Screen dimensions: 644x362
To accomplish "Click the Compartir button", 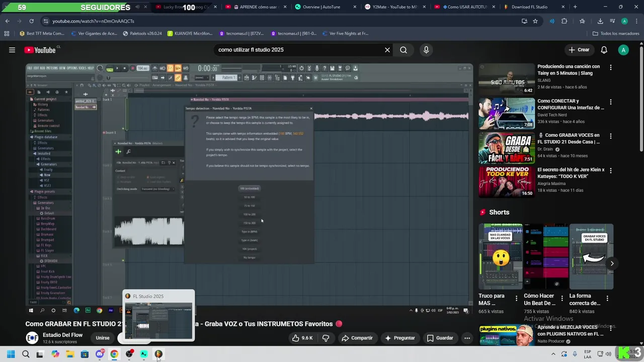I will click(x=357, y=338).
